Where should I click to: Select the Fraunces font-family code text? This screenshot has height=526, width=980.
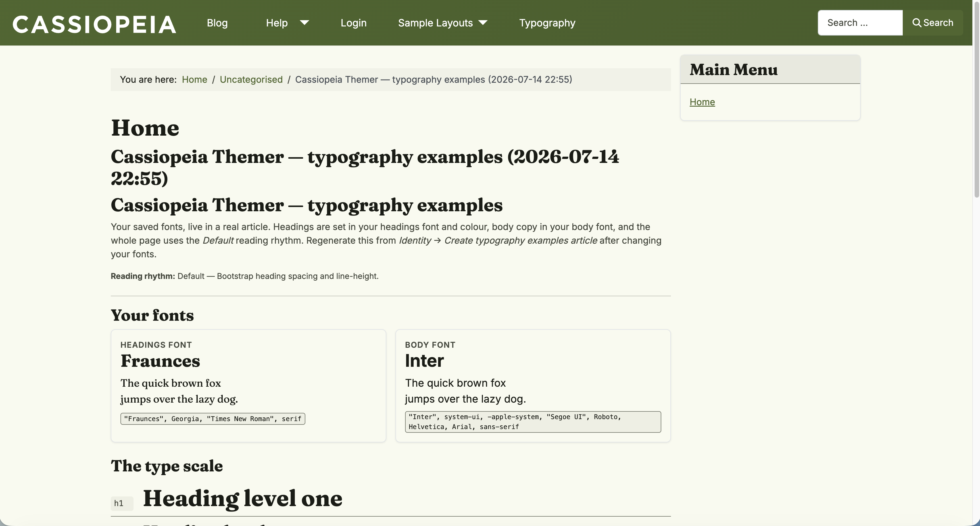(213, 419)
